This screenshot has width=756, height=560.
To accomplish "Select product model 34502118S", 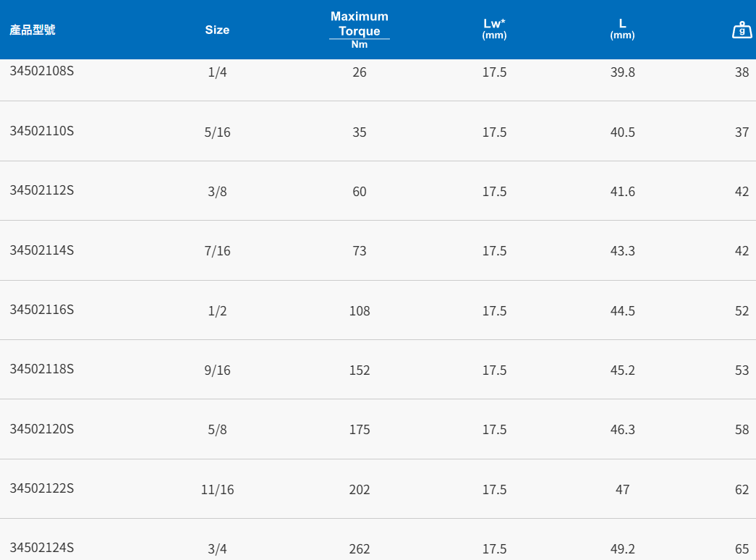I will pos(42,369).
